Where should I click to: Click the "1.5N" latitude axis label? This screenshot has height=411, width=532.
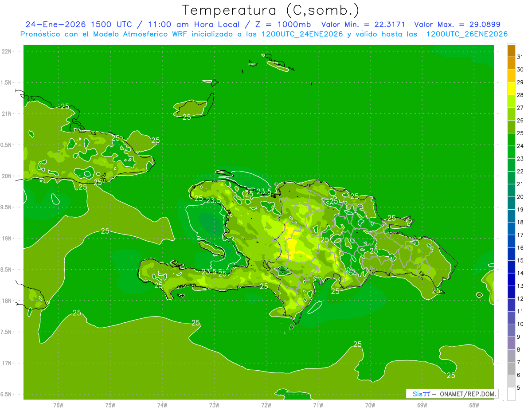(x=7, y=82)
